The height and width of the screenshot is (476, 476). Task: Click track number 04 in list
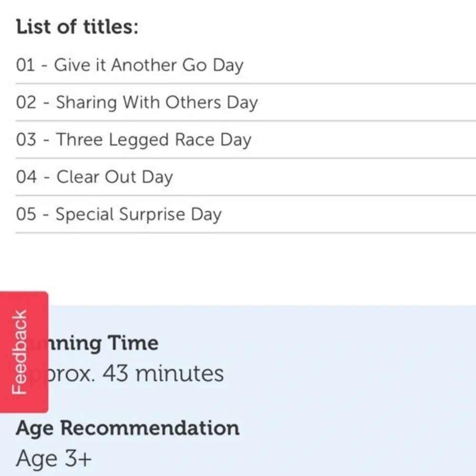[26, 177]
